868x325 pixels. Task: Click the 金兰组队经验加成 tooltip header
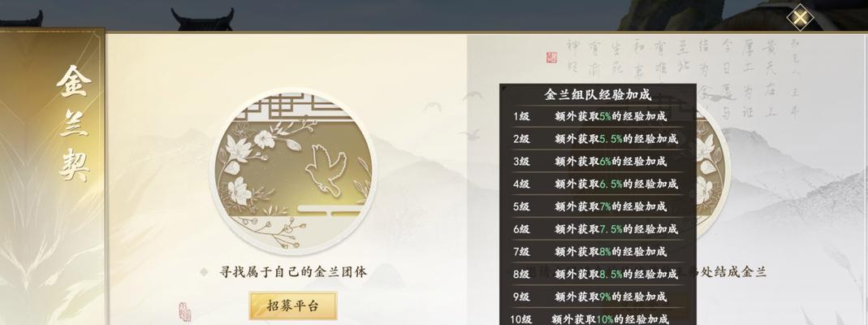(x=598, y=95)
